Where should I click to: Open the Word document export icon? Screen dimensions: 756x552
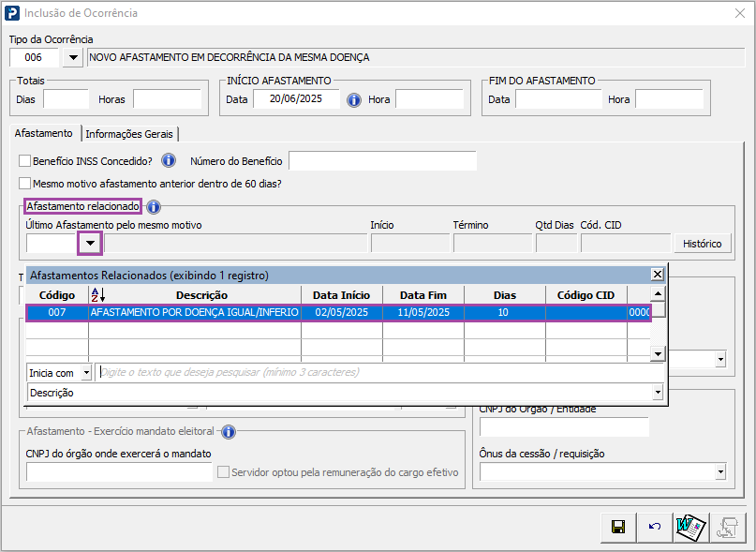pyautogui.click(x=690, y=527)
